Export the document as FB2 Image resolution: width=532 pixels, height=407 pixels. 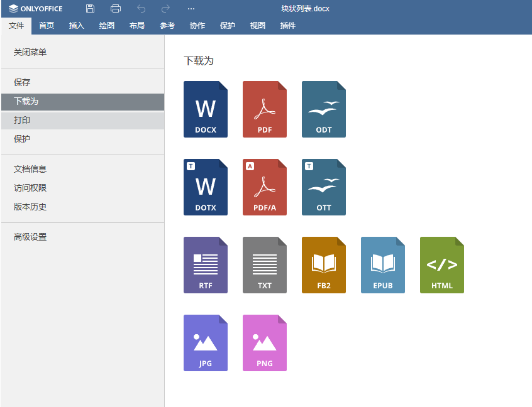(324, 265)
